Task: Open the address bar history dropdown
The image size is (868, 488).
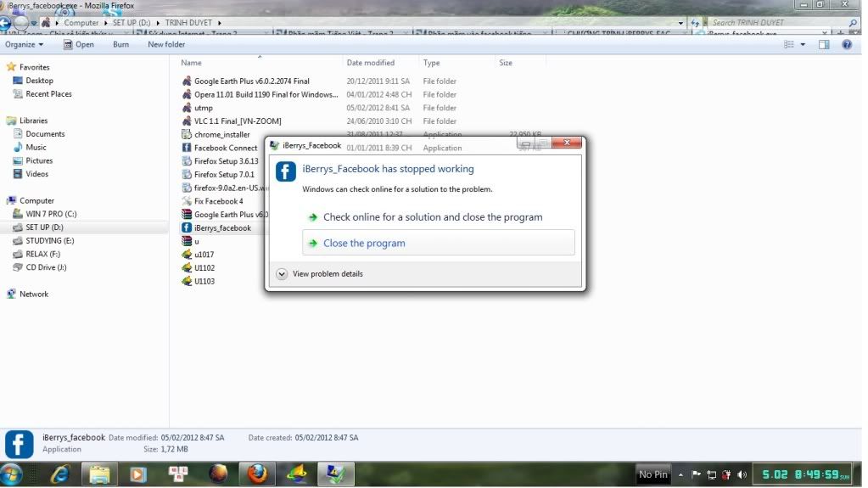Action: 680,23
